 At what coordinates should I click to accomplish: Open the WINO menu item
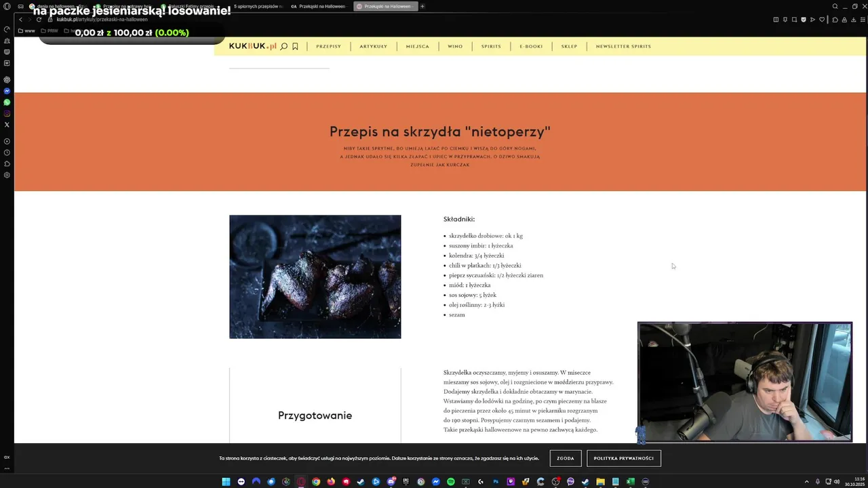click(x=455, y=46)
